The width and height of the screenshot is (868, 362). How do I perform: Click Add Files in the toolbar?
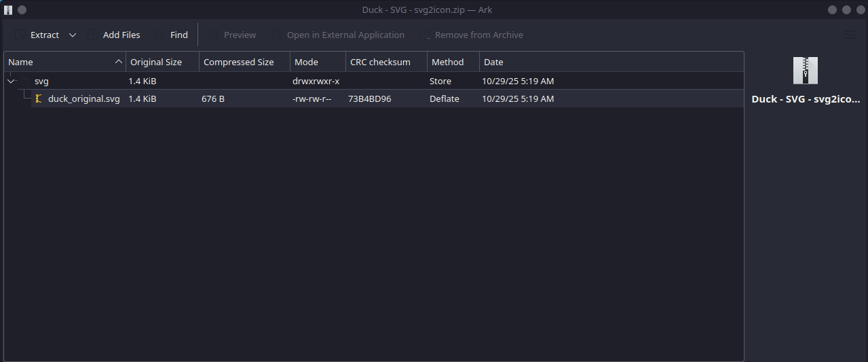coord(113,35)
